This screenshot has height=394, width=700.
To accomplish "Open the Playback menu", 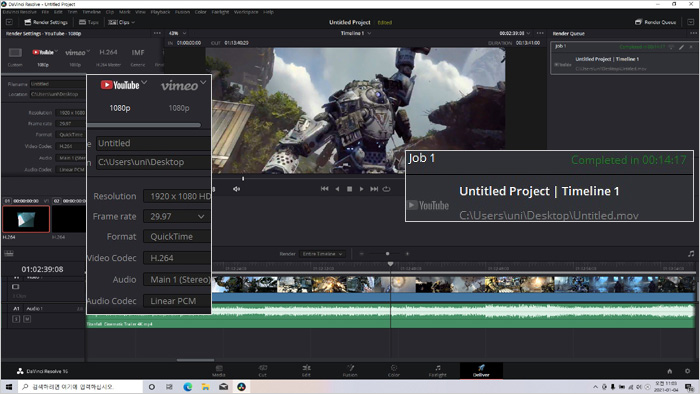I will coord(160,12).
